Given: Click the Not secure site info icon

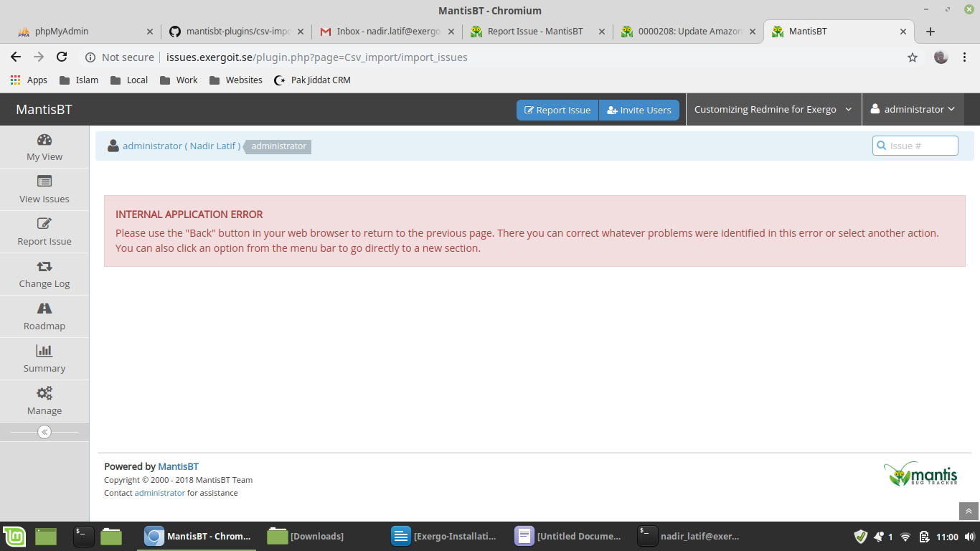Looking at the screenshot, I should click(x=91, y=57).
